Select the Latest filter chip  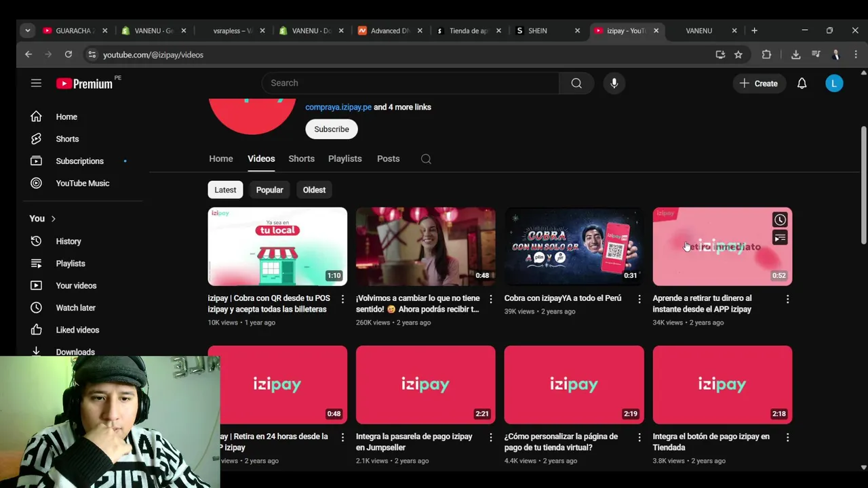tap(225, 190)
